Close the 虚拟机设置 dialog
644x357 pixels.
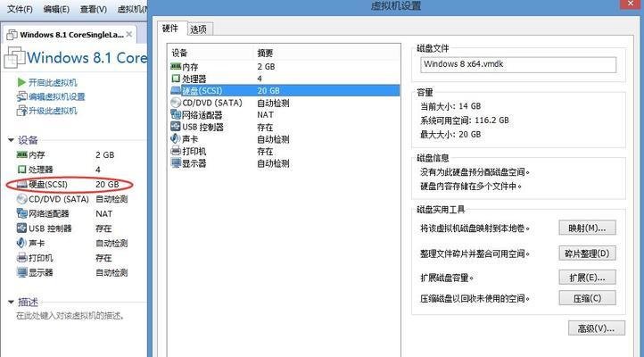pyautogui.click(x=632, y=4)
